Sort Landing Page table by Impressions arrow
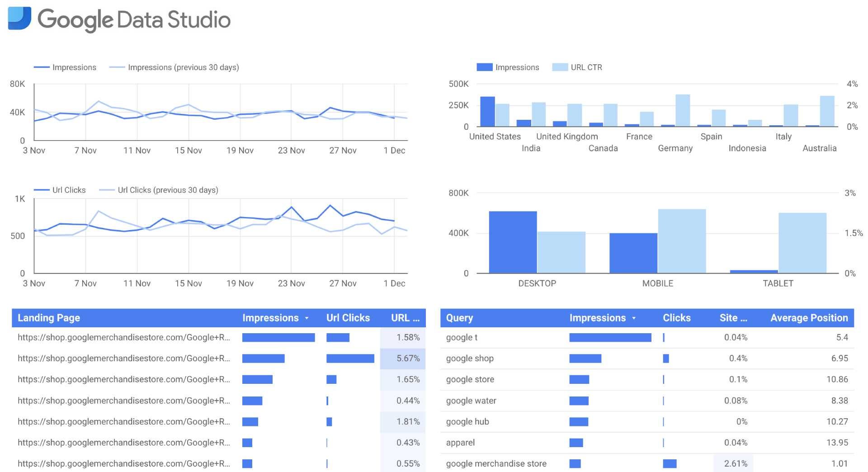Image resolution: width=868 pixels, height=472 pixels. coord(307,318)
